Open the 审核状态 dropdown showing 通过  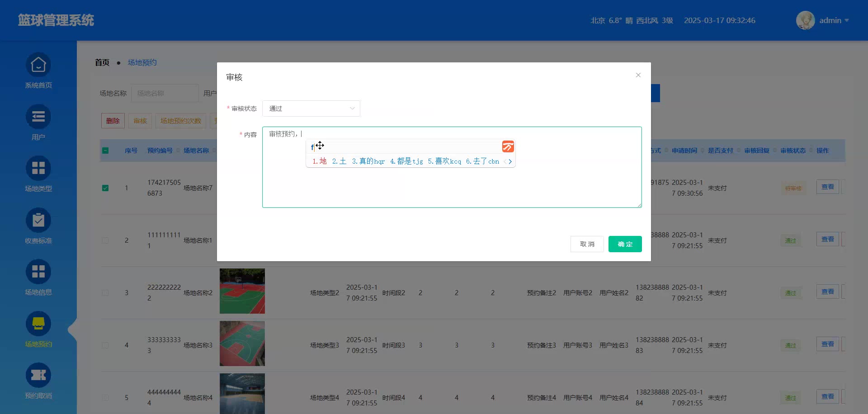(311, 108)
